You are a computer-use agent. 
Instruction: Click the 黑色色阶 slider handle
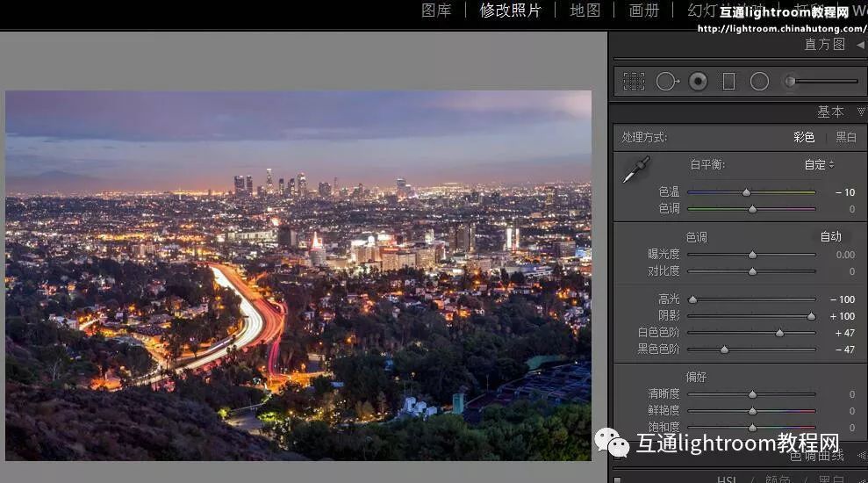click(724, 350)
